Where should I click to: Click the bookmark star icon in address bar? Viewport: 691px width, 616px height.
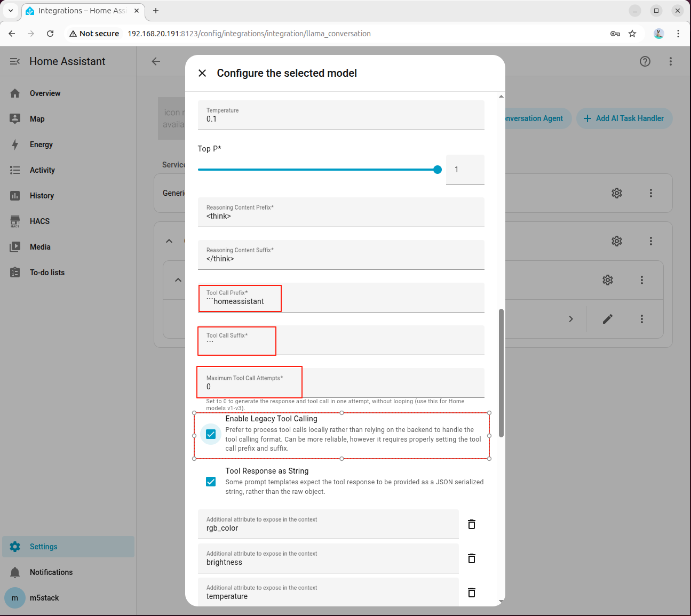coord(632,34)
